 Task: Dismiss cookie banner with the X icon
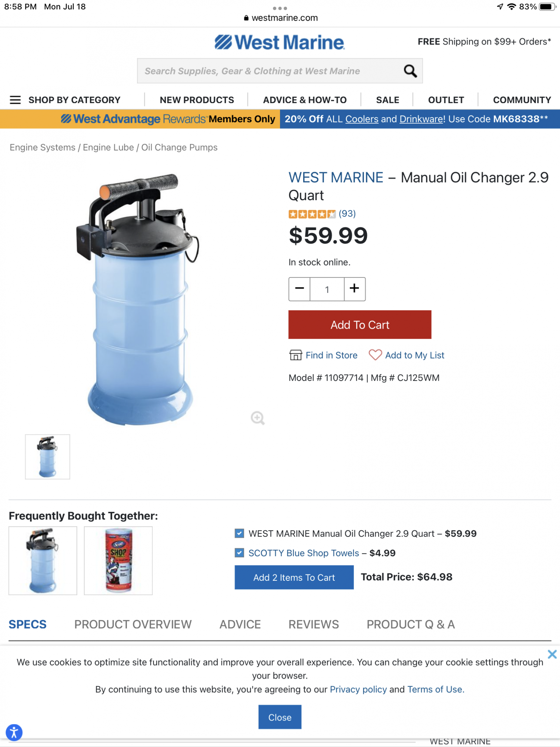coord(552,654)
